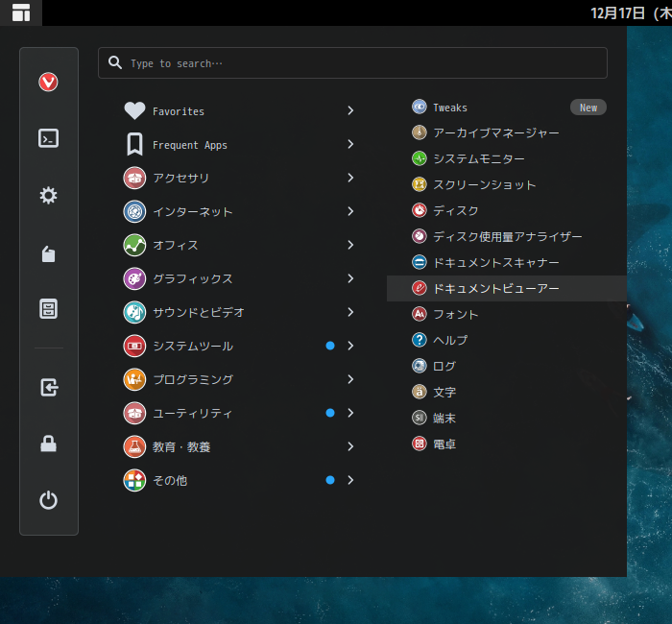Click the スクリーンショット icon
The image size is (672, 624).
coord(420,184)
